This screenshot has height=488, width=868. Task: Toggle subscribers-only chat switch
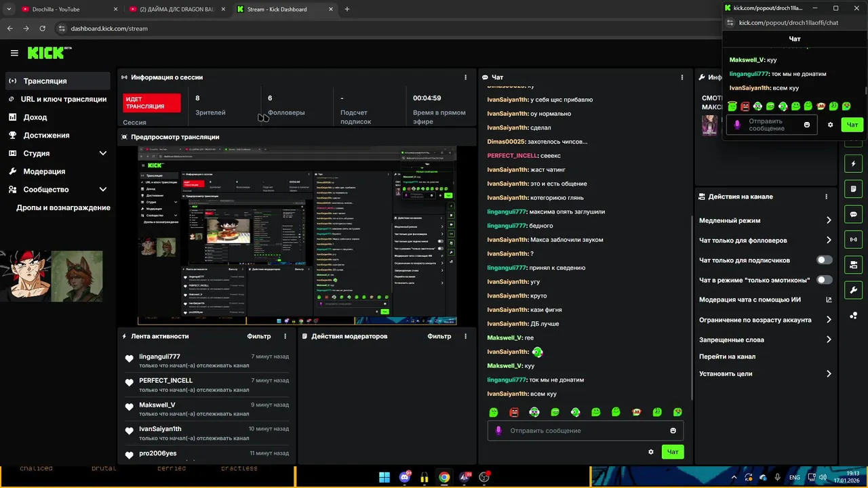[825, 260]
